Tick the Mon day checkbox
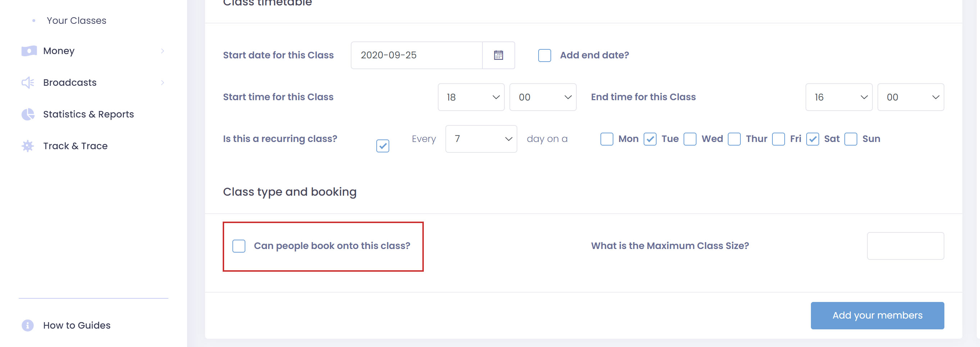Image resolution: width=980 pixels, height=347 pixels. pyautogui.click(x=607, y=139)
